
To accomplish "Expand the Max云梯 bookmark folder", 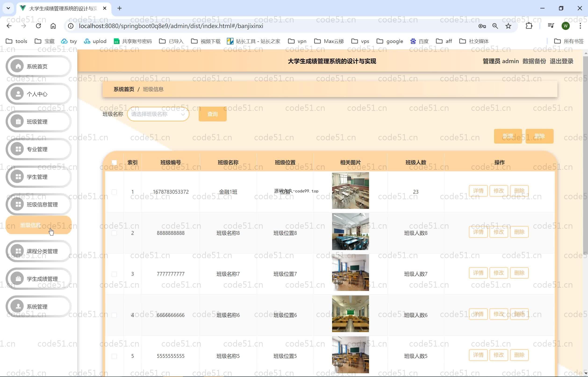I will [329, 41].
